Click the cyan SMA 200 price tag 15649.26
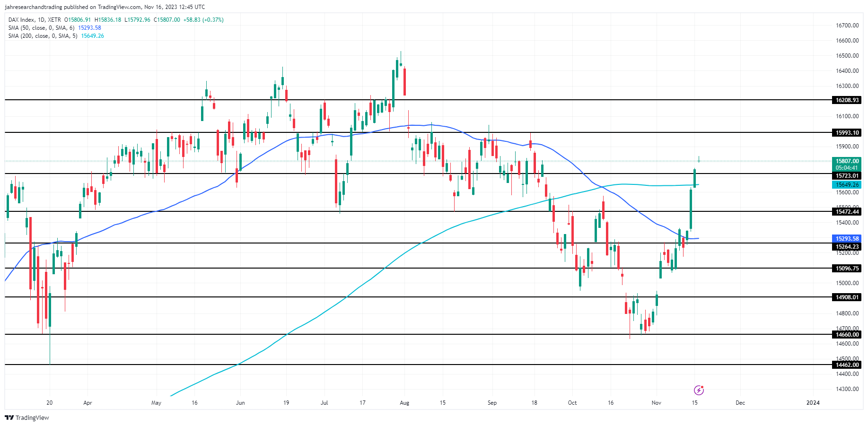 [x=847, y=185]
